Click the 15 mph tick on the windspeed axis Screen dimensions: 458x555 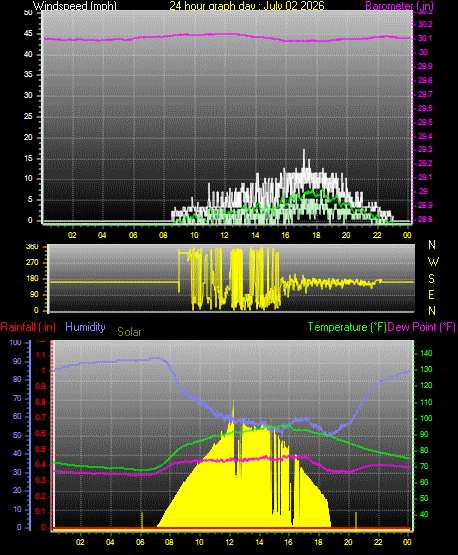pos(28,158)
